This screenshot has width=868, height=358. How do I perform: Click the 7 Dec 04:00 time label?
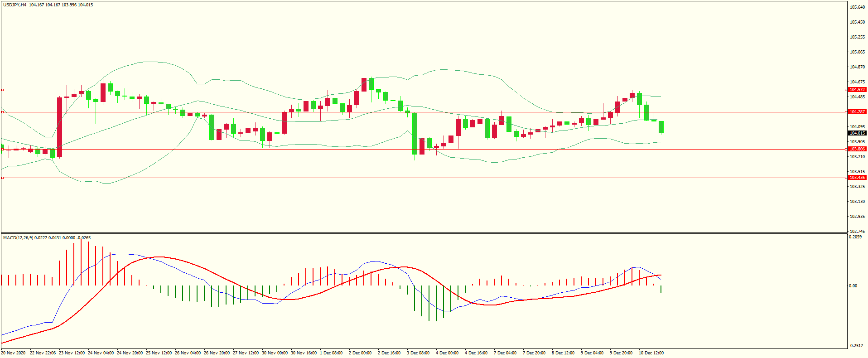[505, 353]
